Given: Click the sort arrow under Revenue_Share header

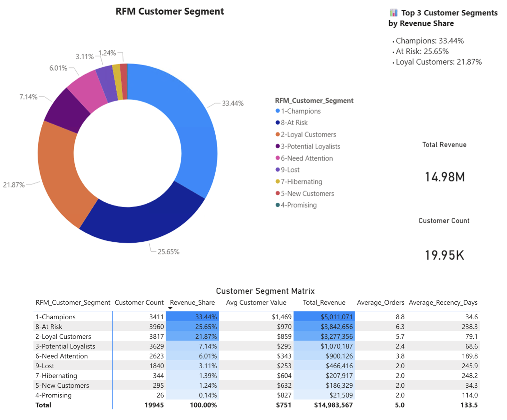Looking at the screenshot, I should [170, 308].
